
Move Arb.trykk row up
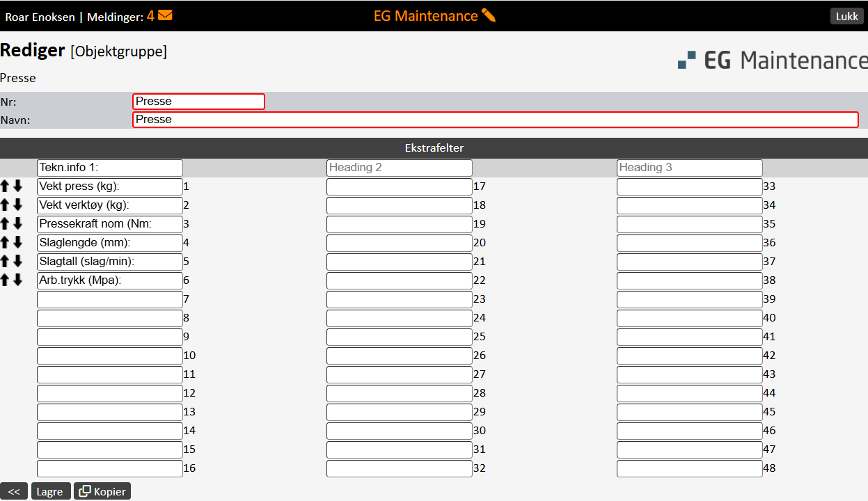6,280
